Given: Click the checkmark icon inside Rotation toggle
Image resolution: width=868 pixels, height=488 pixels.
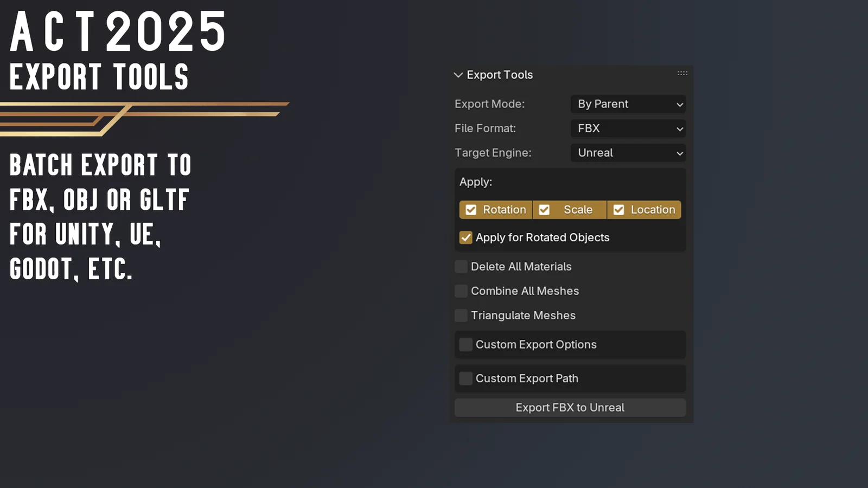Looking at the screenshot, I should pyautogui.click(x=470, y=209).
